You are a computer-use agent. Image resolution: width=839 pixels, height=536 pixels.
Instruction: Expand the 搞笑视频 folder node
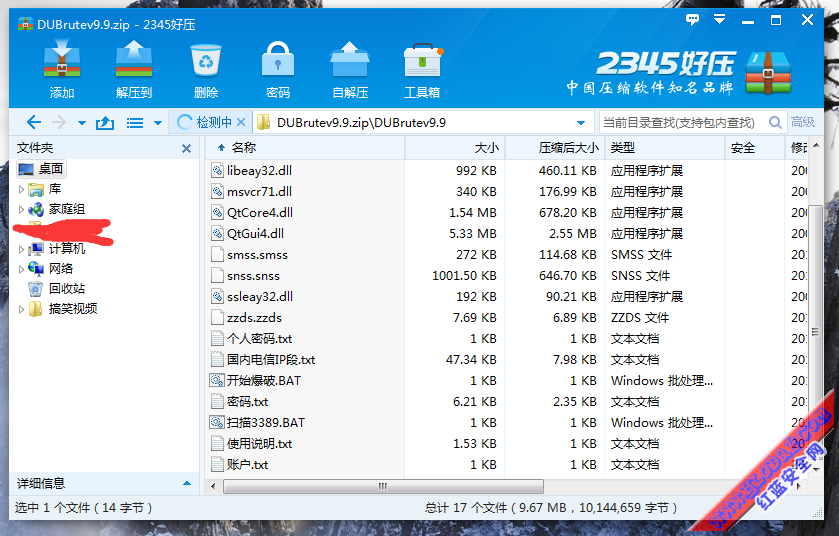click(x=21, y=309)
